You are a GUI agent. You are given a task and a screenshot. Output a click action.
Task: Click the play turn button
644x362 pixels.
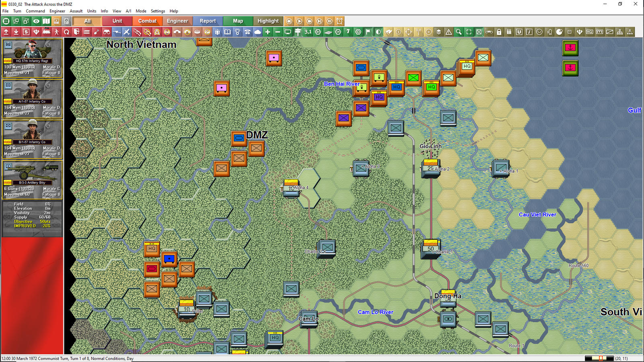tap(299, 21)
